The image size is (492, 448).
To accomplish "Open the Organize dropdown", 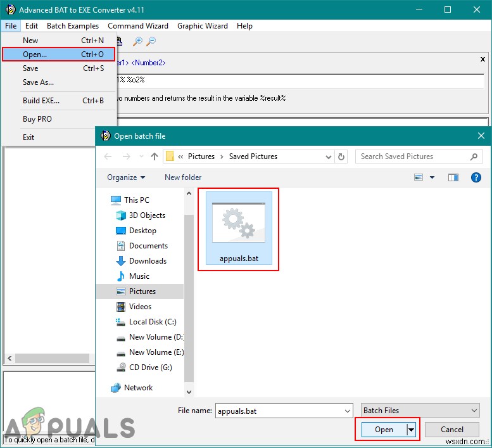I will click(x=126, y=177).
